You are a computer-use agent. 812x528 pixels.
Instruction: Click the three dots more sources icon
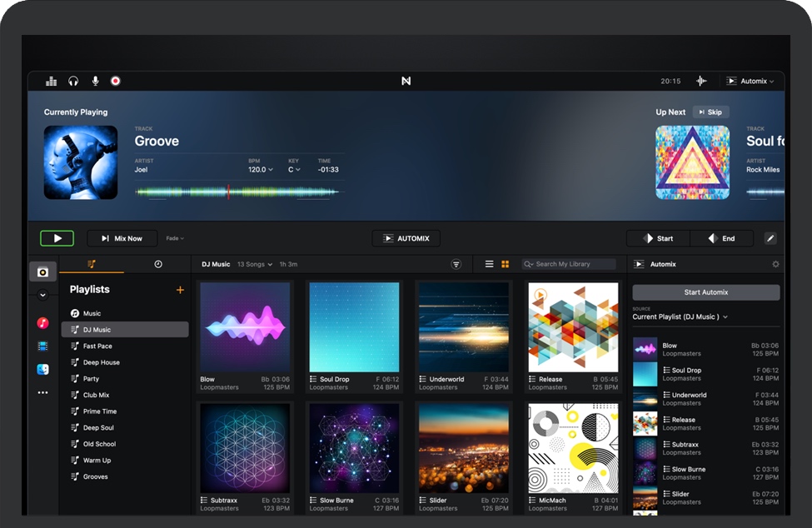coord(43,393)
